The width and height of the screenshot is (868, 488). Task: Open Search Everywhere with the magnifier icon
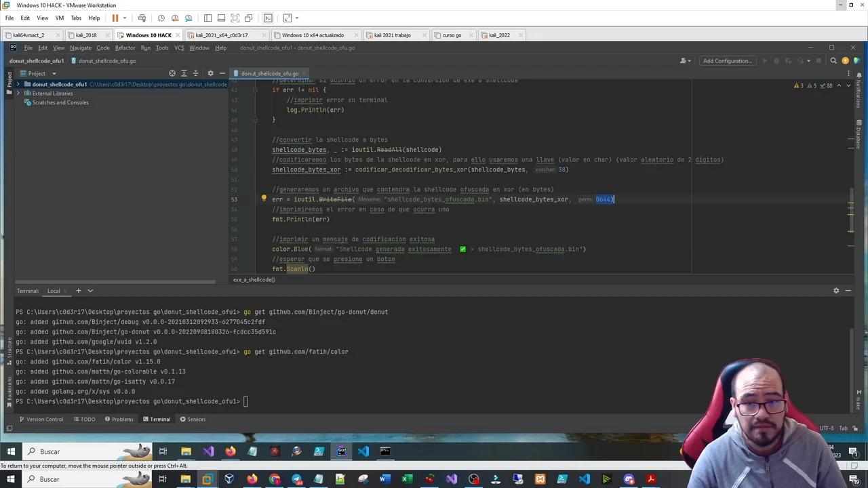click(833, 60)
